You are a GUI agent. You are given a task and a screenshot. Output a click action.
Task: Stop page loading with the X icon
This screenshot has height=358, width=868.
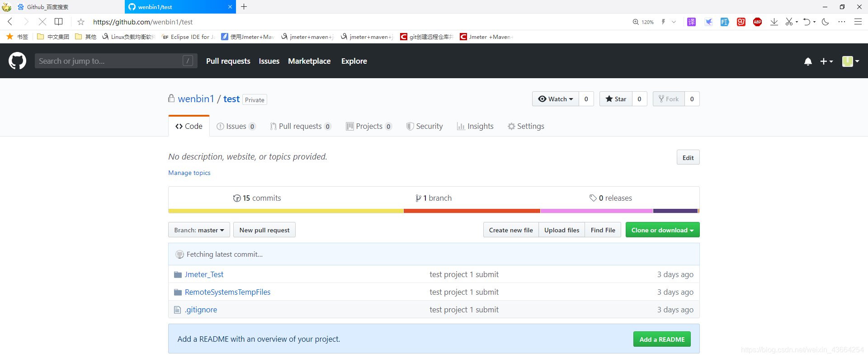point(42,22)
